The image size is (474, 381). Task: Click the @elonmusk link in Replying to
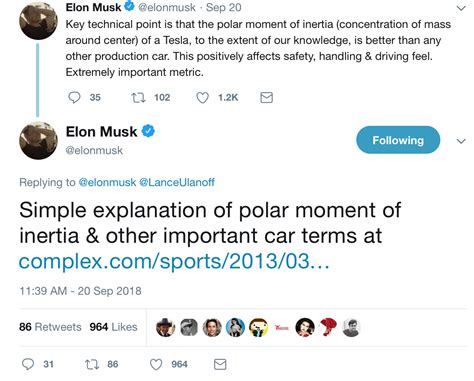point(107,182)
